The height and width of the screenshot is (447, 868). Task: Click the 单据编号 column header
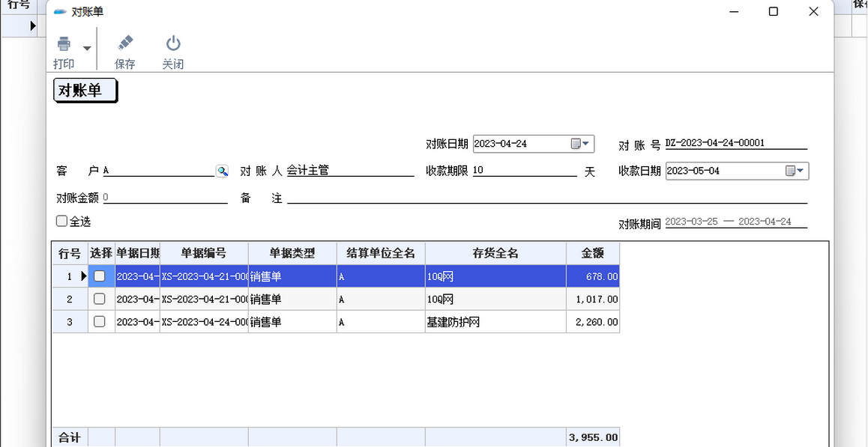(204, 253)
